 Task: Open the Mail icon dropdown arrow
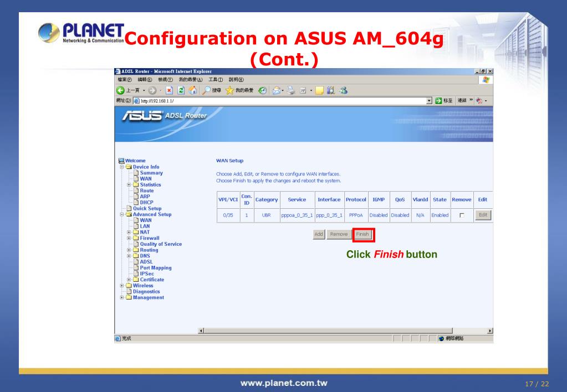click(283, 90)
